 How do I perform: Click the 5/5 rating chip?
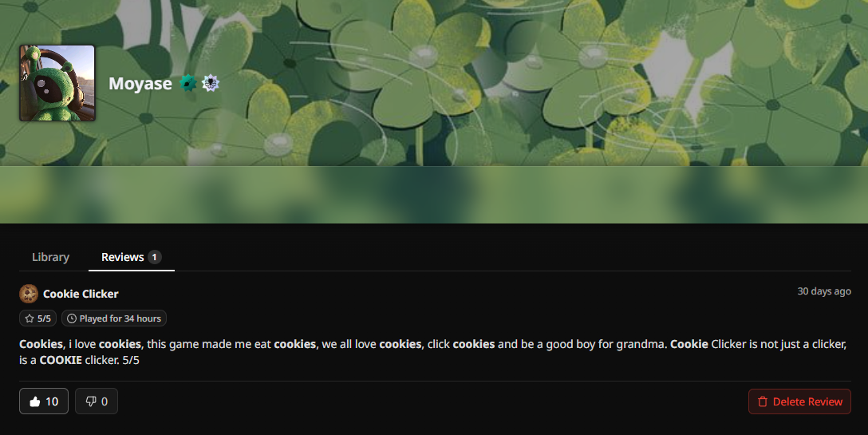click(37, 318)
